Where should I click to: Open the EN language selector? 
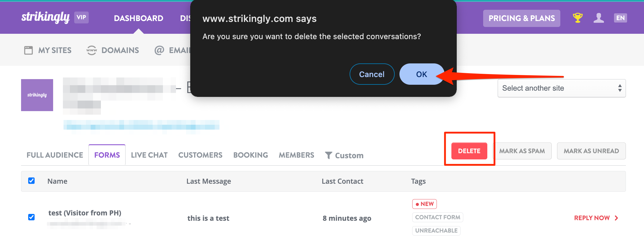click(620, 18)
